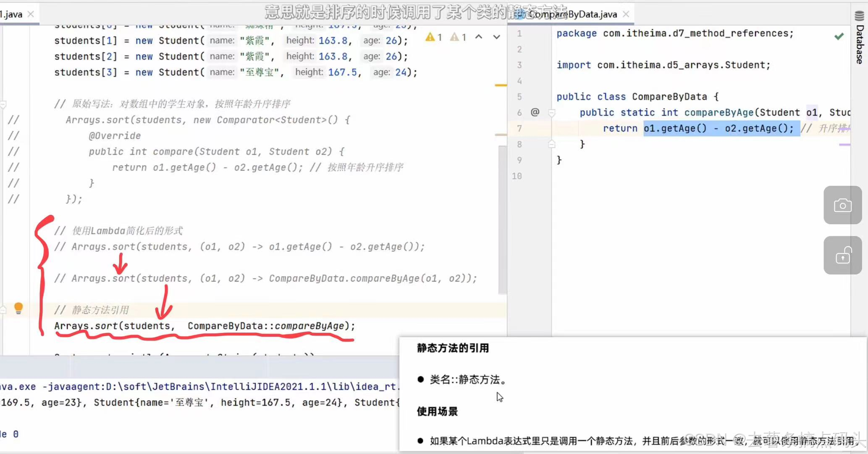Viewport: 868px width, 454px height.
Task: Click the '使用Lambda简化后的形式' comment
Action: point(118,230)
